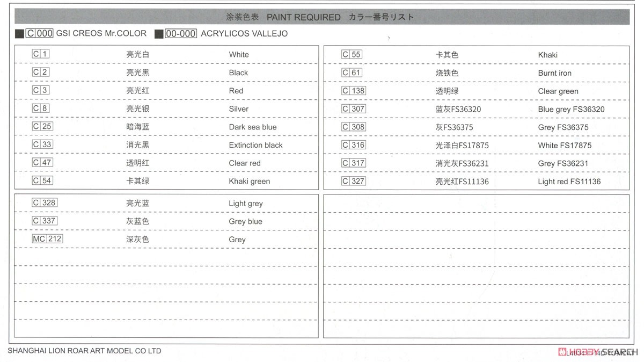Click the ACRYLICOS VALLEJO label
644x362 pixels.
pos(244,33)
